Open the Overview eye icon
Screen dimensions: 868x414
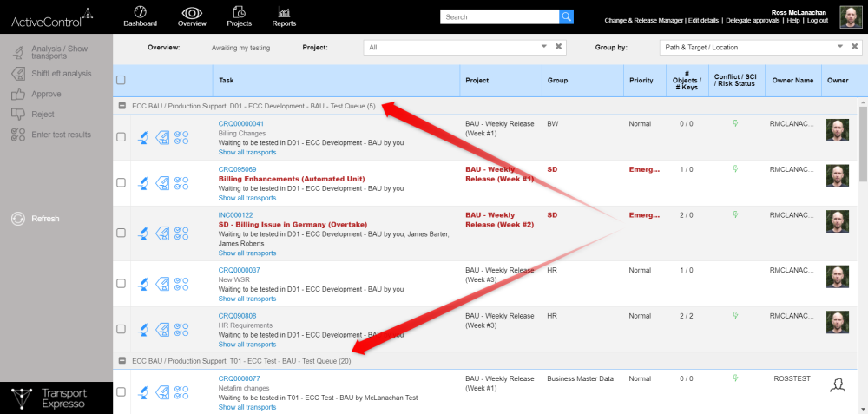192,16
